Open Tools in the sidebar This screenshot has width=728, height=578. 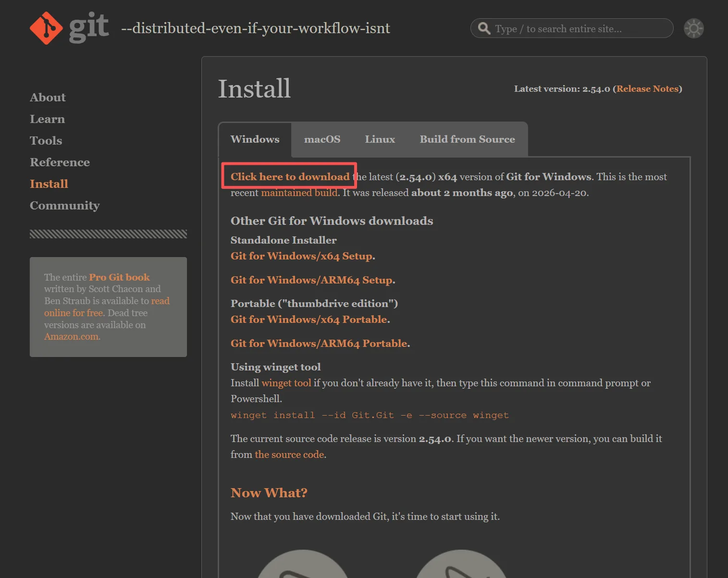46,141
